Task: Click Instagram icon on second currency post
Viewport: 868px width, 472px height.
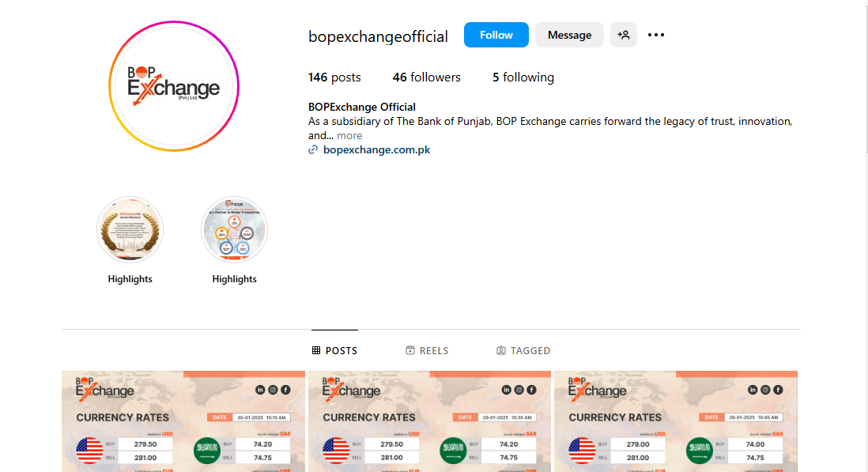Action: click(x=519, y=390)
